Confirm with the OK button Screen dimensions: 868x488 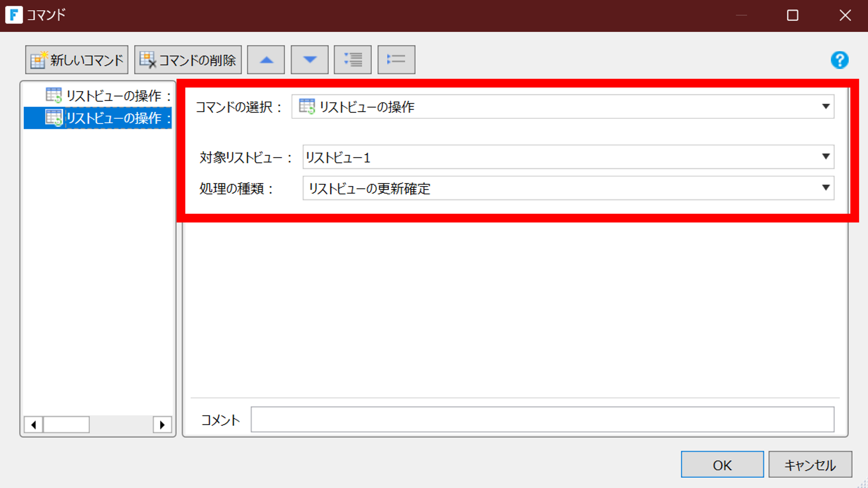[x=722, y=464]
